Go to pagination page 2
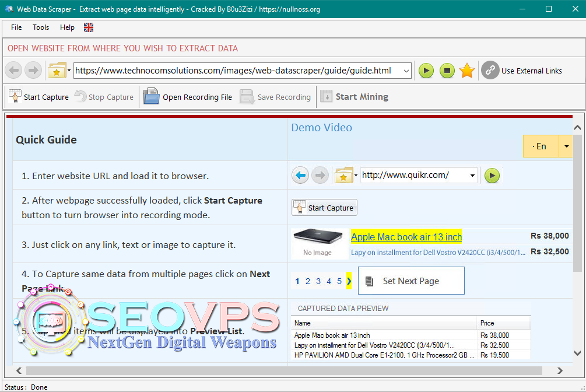Viewport: 586px width, 392px height. pyautogui.click(x=307, y=281)
